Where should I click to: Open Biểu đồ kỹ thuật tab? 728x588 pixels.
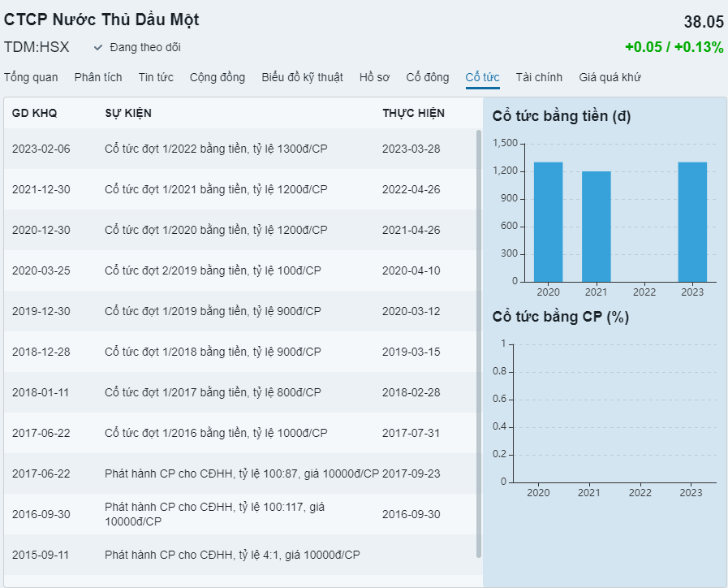(302, 77)
